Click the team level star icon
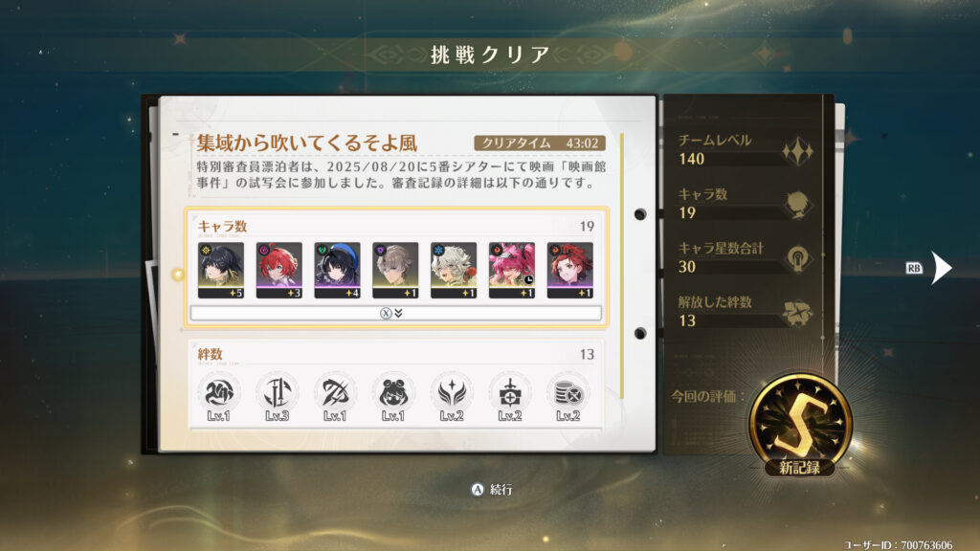Viewport: 980px width, 551px height. coord(797,151)
